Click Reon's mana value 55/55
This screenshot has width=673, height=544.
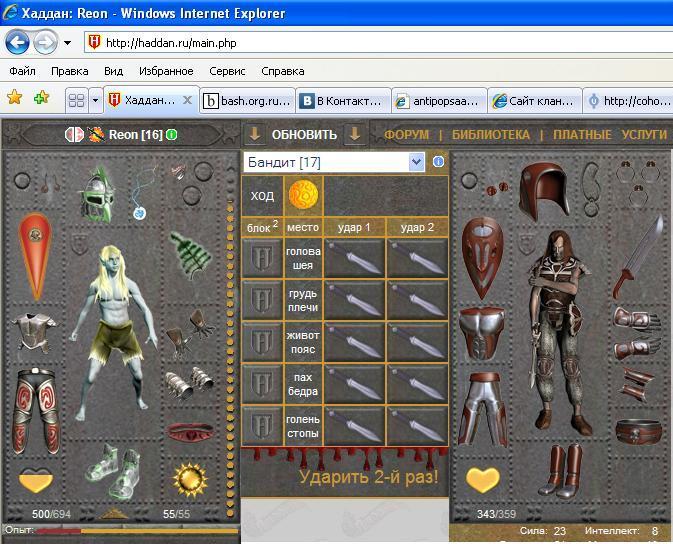pyautogui.click(x=176, y=514)
